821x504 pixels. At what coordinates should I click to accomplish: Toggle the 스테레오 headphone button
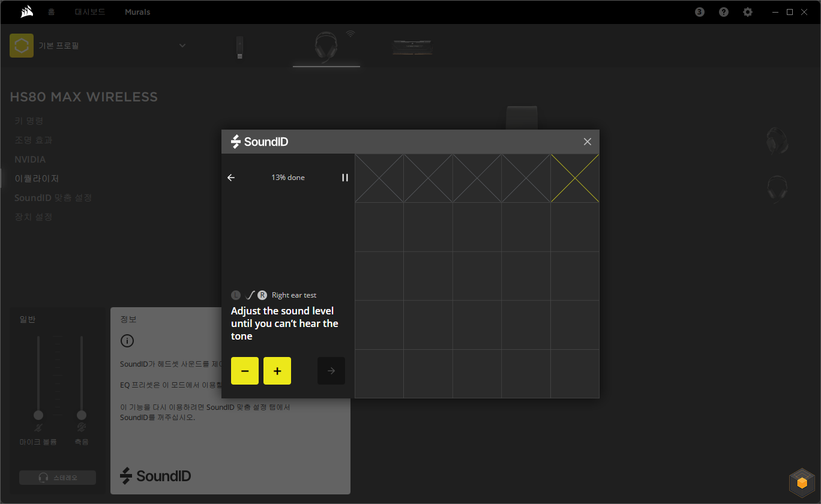click(x=58, y=478)
